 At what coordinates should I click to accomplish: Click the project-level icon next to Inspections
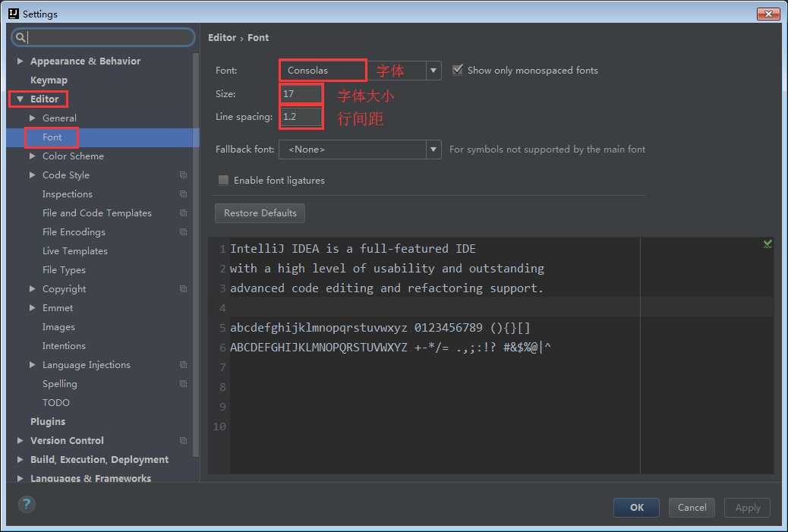coord(184,194)
